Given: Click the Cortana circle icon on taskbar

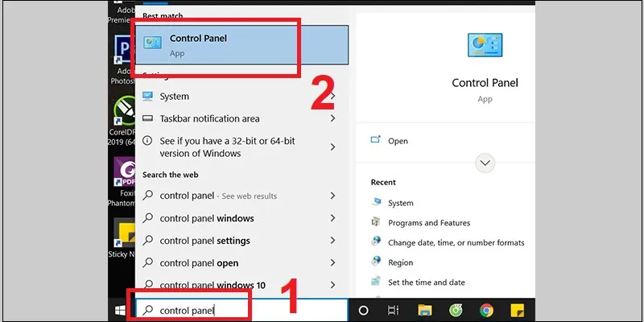Looking at the screenshot, I should [x=363, y=310].
